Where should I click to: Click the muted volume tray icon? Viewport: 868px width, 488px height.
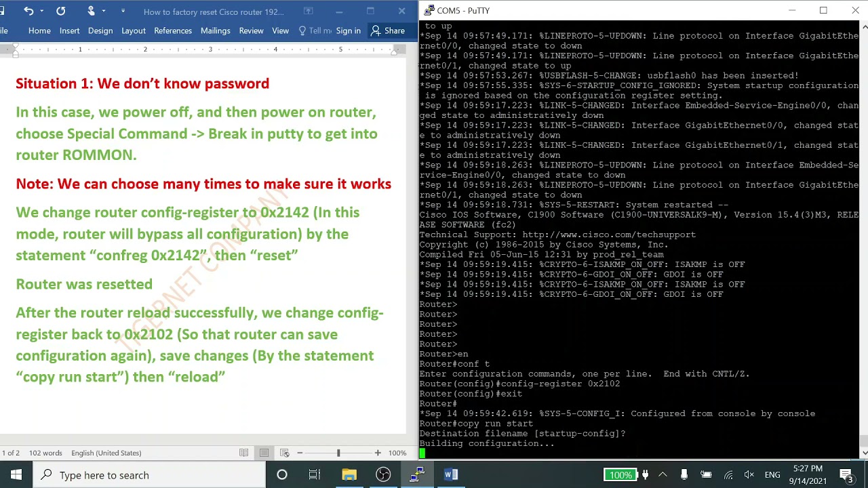749,475
